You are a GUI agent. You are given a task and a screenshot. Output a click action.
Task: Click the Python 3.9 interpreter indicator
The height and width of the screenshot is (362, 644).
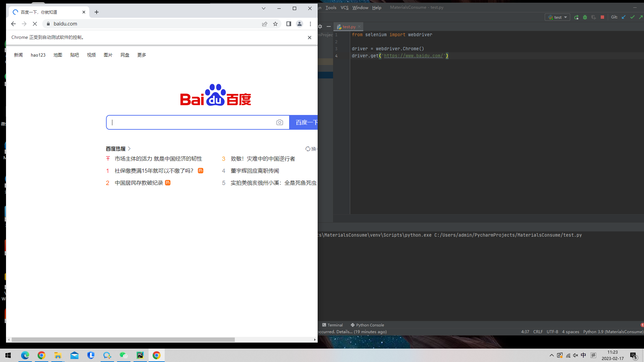point(613,332)
